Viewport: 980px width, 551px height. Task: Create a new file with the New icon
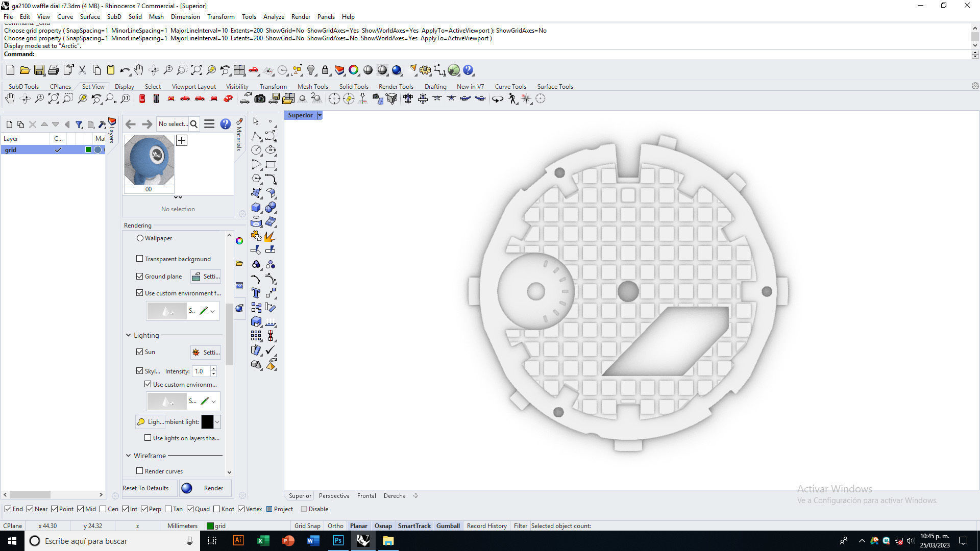pos(10,70)
